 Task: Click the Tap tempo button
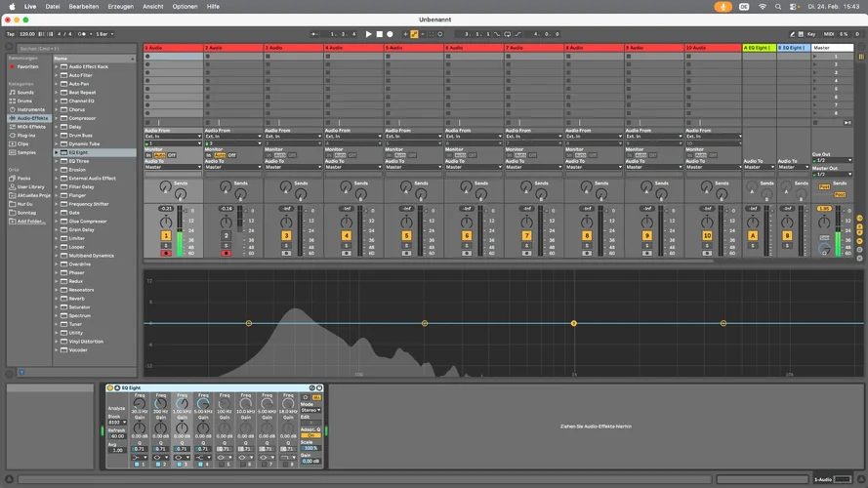coord(11,34)
